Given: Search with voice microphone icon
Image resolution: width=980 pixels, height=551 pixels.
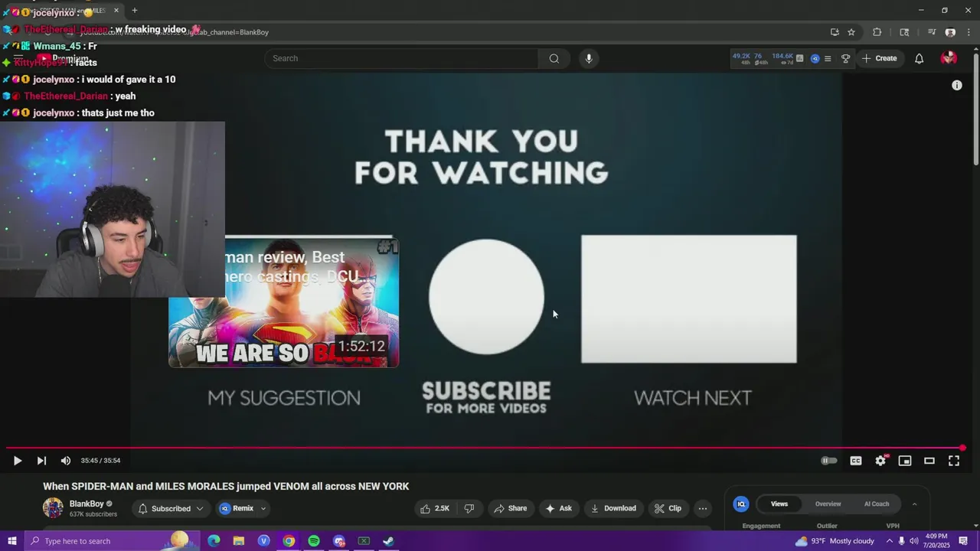Looking at the screenshot, I should point(588,58).
